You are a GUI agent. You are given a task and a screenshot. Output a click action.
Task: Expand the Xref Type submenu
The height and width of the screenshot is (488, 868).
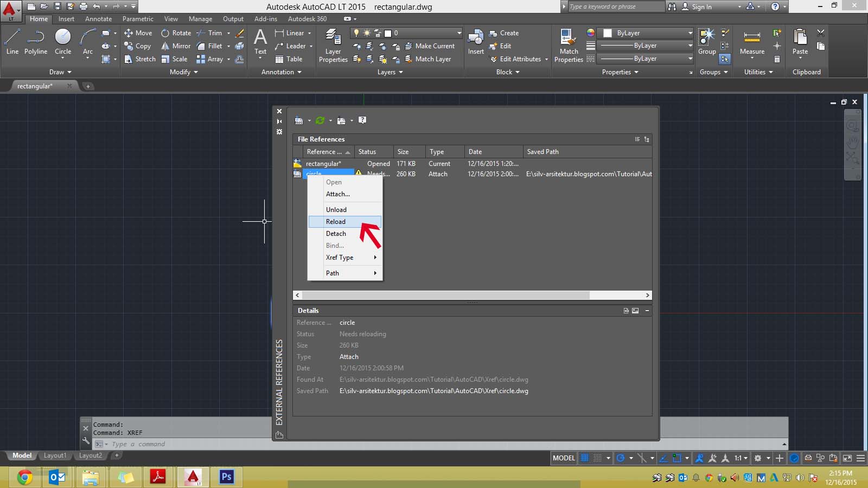[x=345, y=258]
